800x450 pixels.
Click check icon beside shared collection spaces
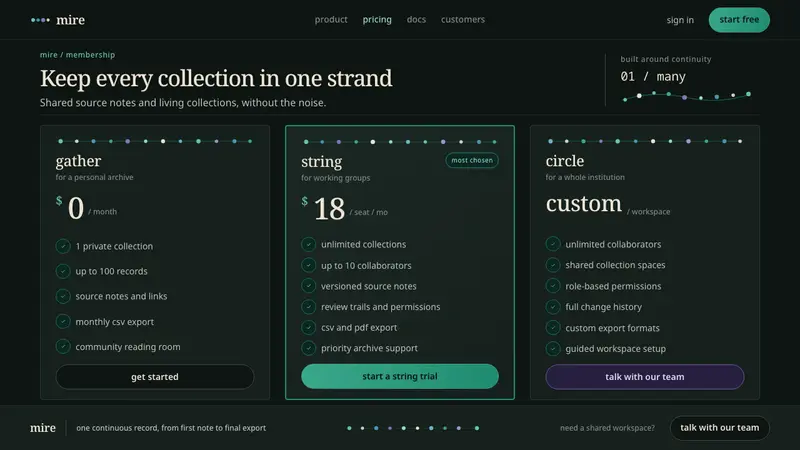553,265
